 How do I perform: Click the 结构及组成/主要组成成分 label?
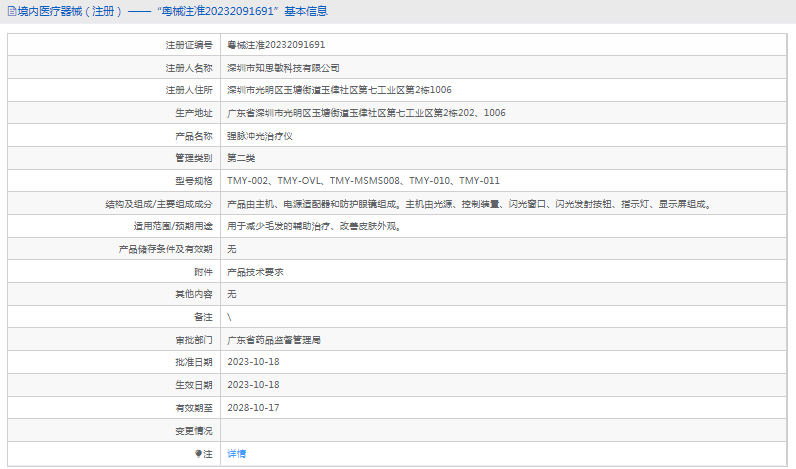(x=159, y=204)
